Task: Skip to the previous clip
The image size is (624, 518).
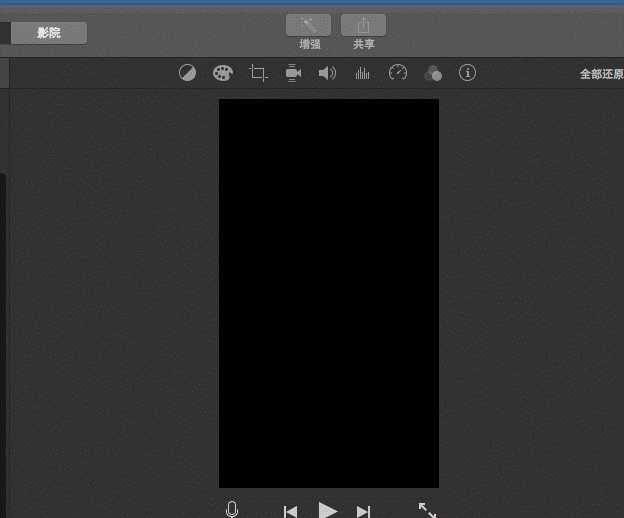Action: point(290,512)
